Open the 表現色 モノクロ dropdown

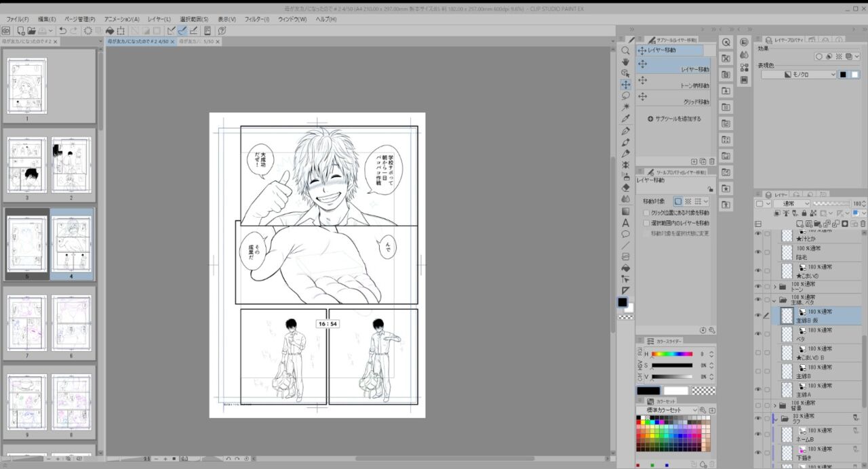(799, 75)
